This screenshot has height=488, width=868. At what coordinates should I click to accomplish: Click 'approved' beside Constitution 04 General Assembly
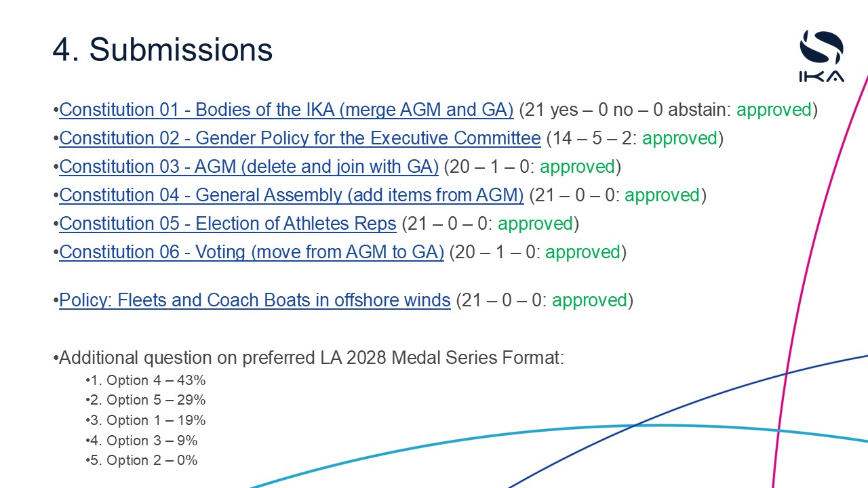pyautogui.click(x=662, y=195)
